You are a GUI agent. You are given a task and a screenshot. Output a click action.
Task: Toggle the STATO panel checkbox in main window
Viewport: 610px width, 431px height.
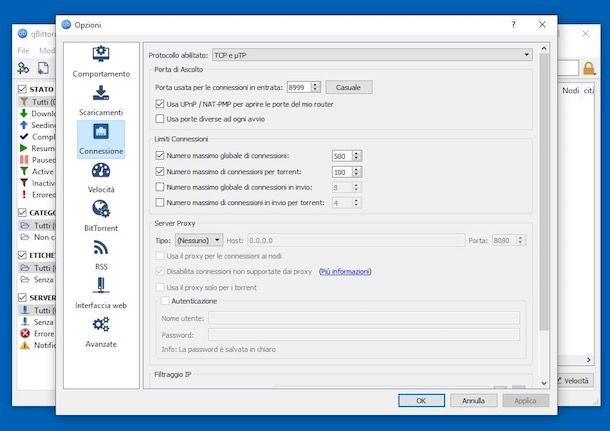point(23,89)
